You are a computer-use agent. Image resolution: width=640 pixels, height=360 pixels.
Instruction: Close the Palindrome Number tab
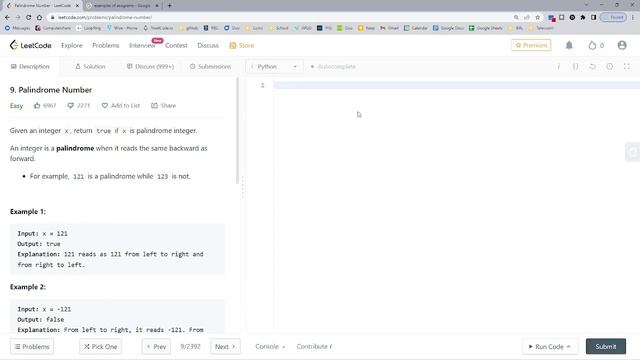[x=77, y=6]
